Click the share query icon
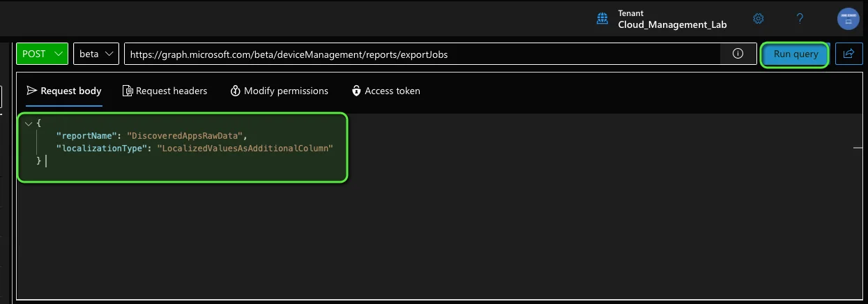The height and width of the screenshot is (304, 868). click(848, 54)
